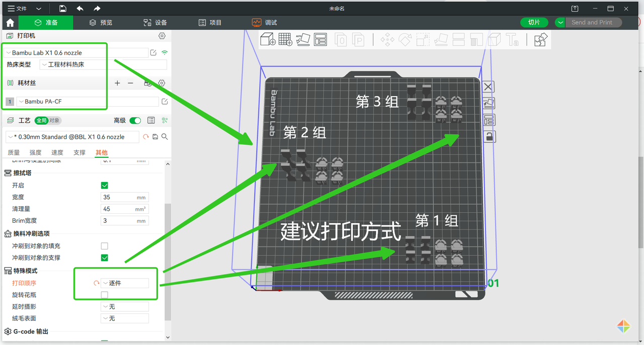Click the Send and Print button
This screenshot has width=644, height=345.
pyautogui.click(x=594, y=23)
